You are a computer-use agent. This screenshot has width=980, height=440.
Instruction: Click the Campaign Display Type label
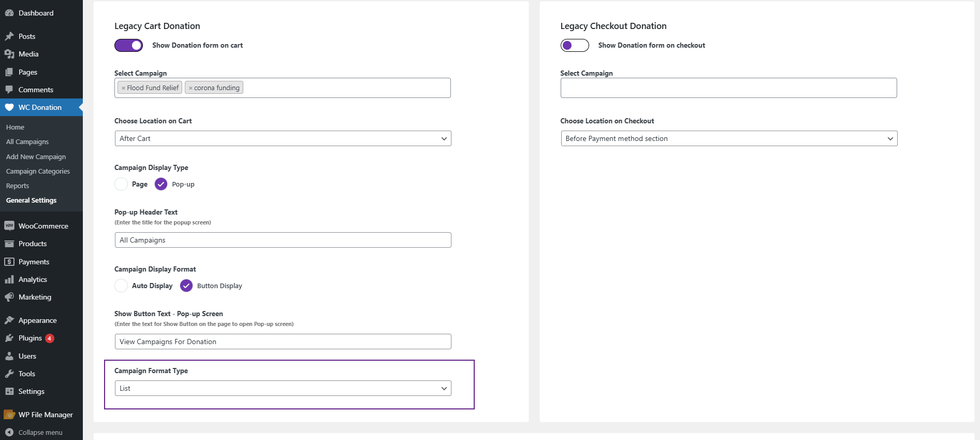click(151, 167)
